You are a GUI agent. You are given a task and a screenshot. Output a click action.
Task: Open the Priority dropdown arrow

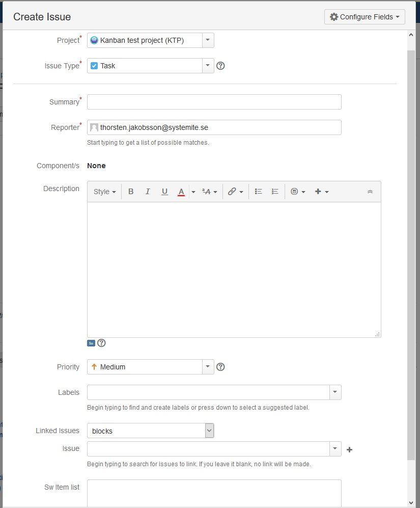pos(208,367)
